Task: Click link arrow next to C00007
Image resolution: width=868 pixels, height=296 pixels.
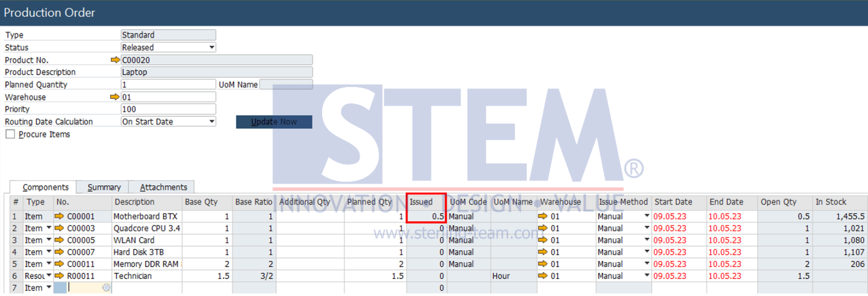Action: pos(59,252)
